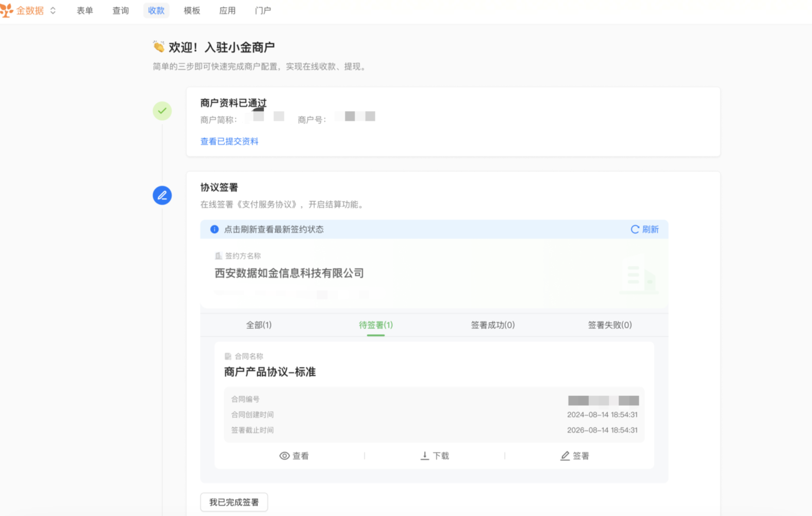
Task: Open the 应用 menu
Action: (x=227, y=10)
